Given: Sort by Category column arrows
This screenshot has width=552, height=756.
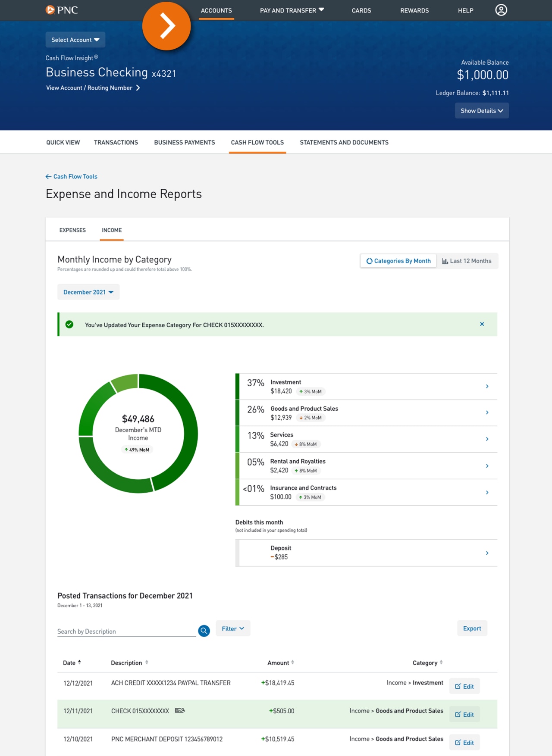Looking at the screenshot, I should pyautogui.click(x=441, y=662).
